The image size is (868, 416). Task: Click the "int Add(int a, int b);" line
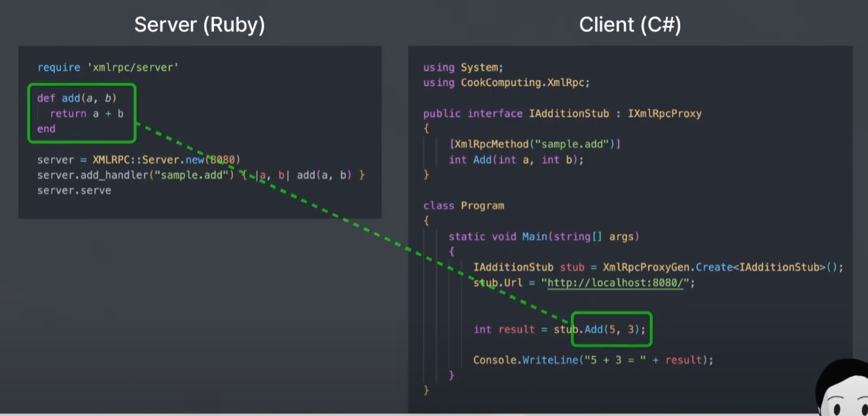[x=516, y=160]
